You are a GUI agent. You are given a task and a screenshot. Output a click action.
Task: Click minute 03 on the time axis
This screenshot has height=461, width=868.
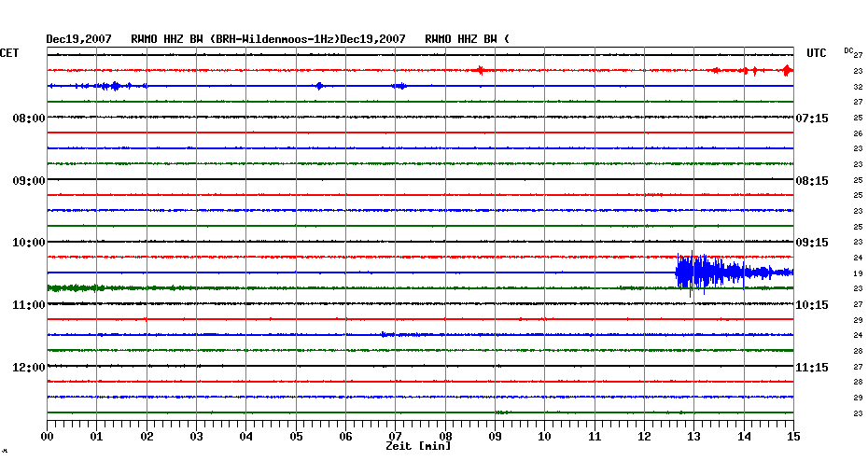coord(197,437)
